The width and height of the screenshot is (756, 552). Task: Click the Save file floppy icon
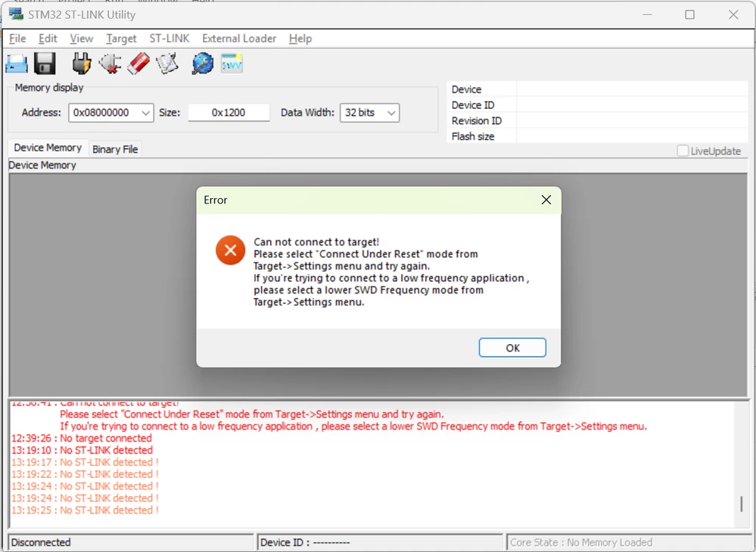pos(45,64)
